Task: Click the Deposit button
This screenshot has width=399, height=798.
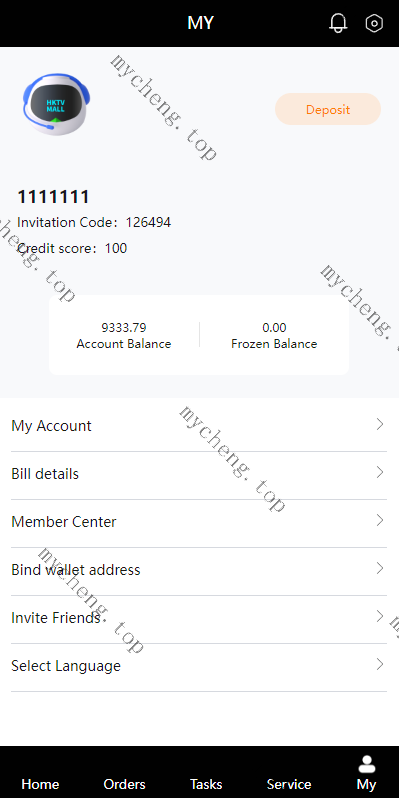Action: click(x=328, y=109)
